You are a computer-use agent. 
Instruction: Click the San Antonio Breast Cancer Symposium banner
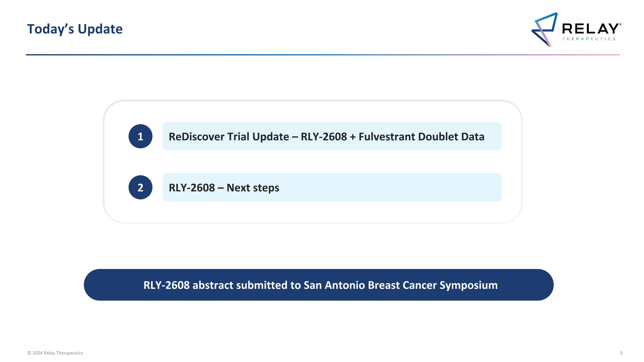coord(319,285)
